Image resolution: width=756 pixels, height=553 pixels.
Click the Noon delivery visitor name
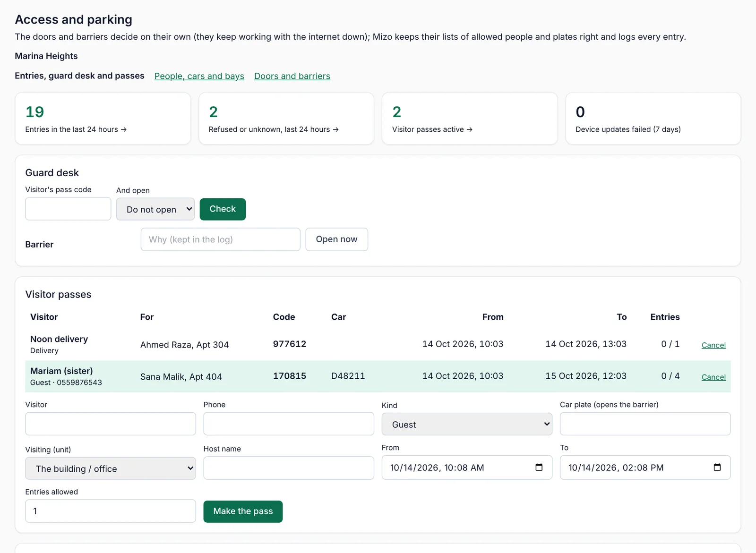[59, 339]
